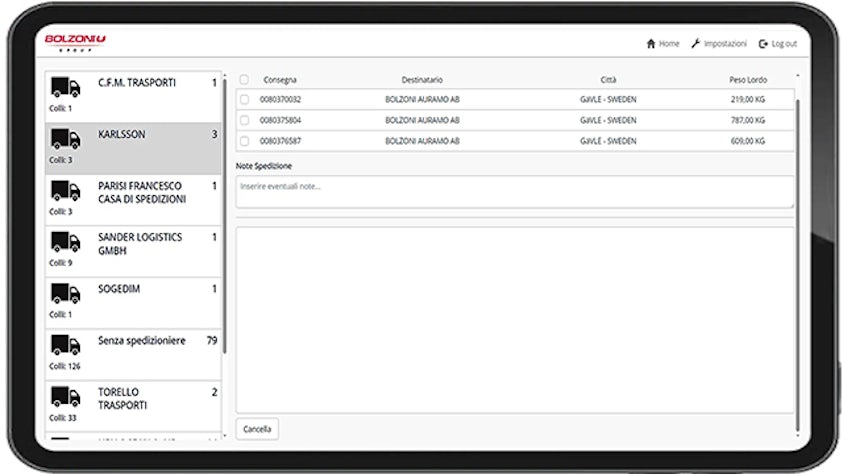Tick the checkbox for delivery 0080375804
The width and height of the screenshot is (843, 474).
pyautogui.click(x=244, y=121)
